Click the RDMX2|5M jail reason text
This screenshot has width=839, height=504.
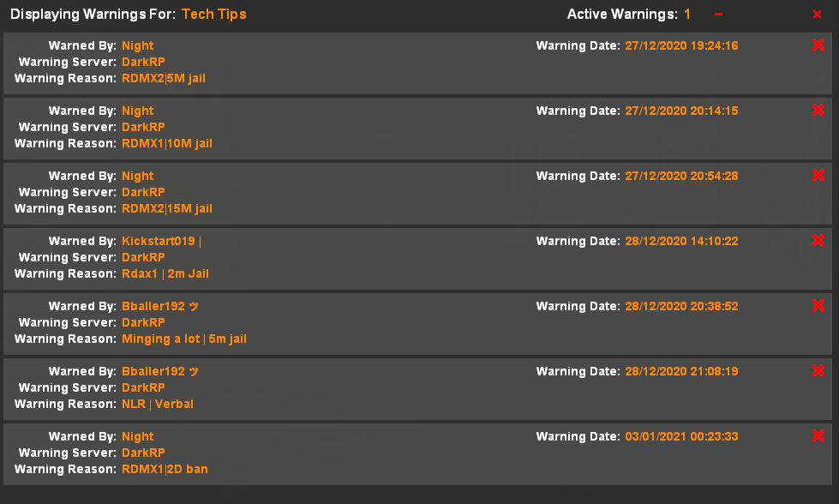(164, 78)
